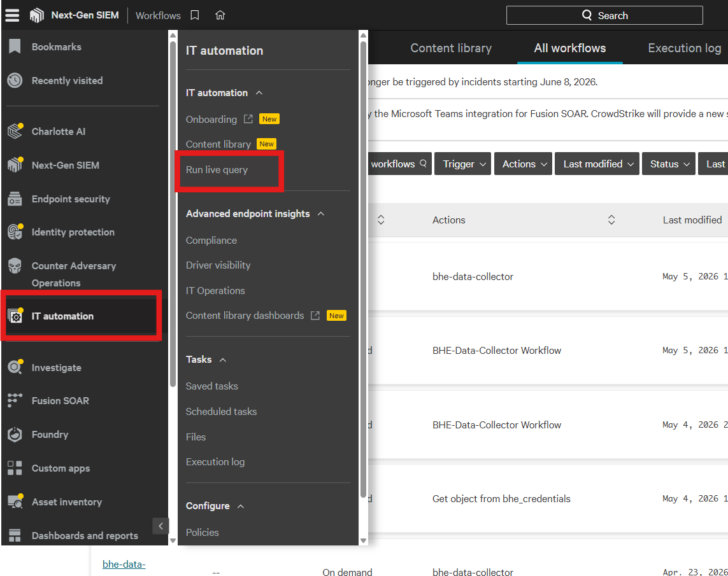Click external link icon beside Content library dashboards
Viewport: 728px width, 576px height.
pos(315,315)
